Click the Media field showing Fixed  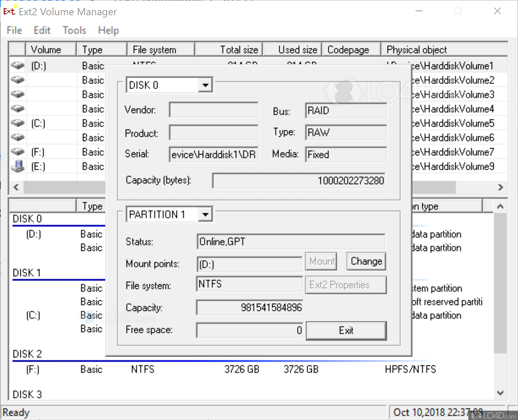346,155
